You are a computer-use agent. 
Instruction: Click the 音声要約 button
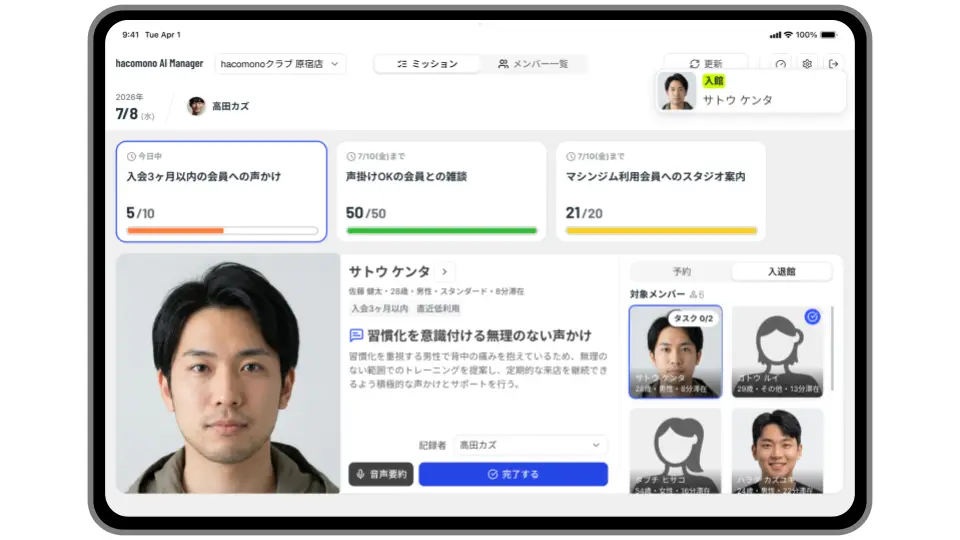tap(381, 474)
